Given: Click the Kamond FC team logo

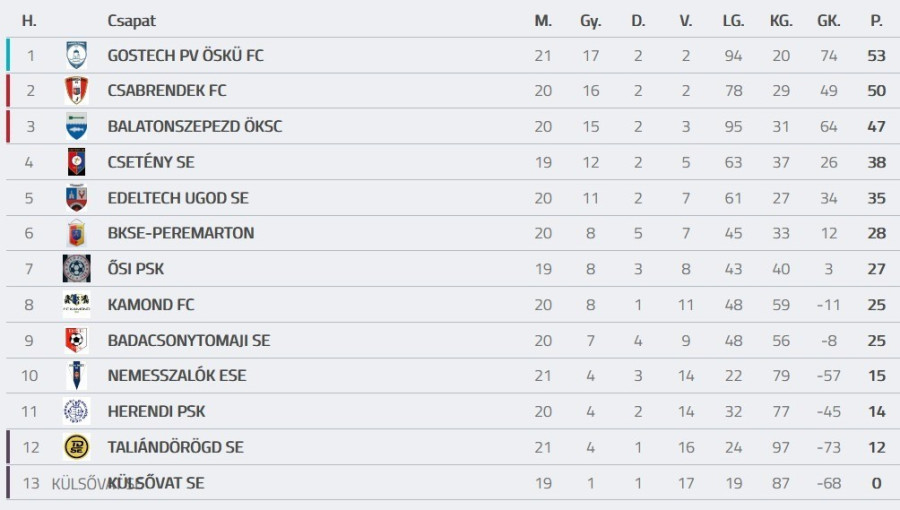Looking at the screenshot, I should pos(77,304).
